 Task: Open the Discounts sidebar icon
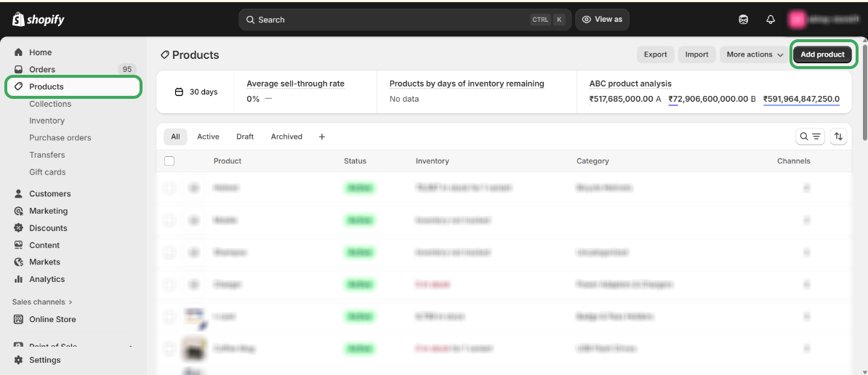point(19,228)
